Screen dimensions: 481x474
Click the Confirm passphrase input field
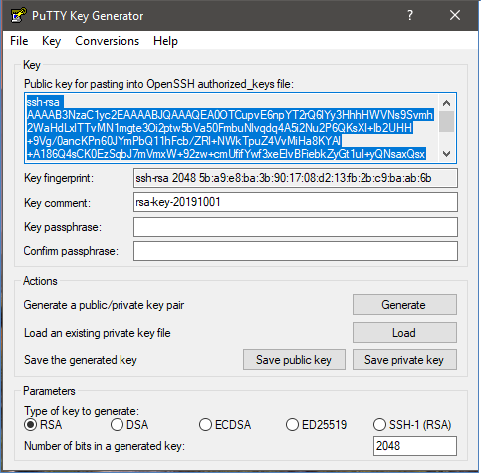click(295, 251)
